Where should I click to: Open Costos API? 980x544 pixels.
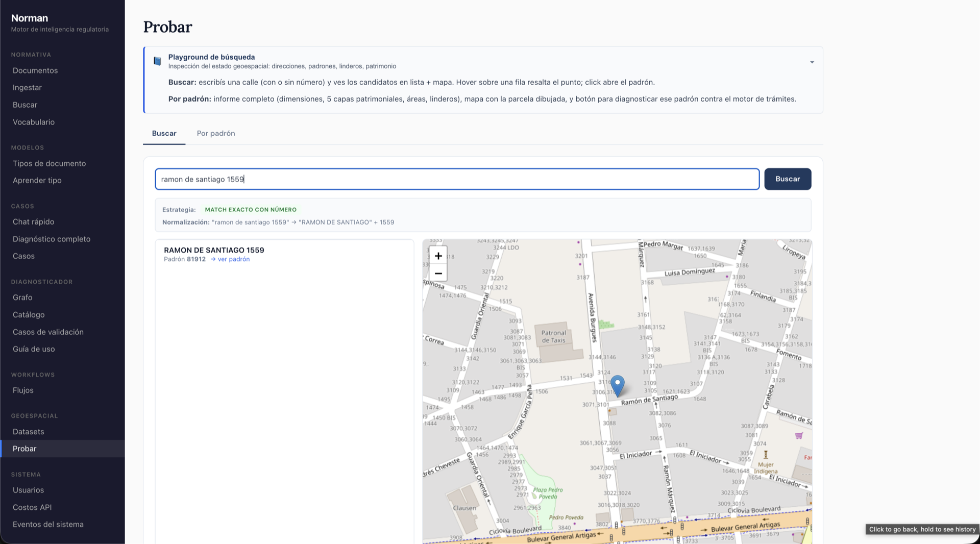[x=32, y=507]
